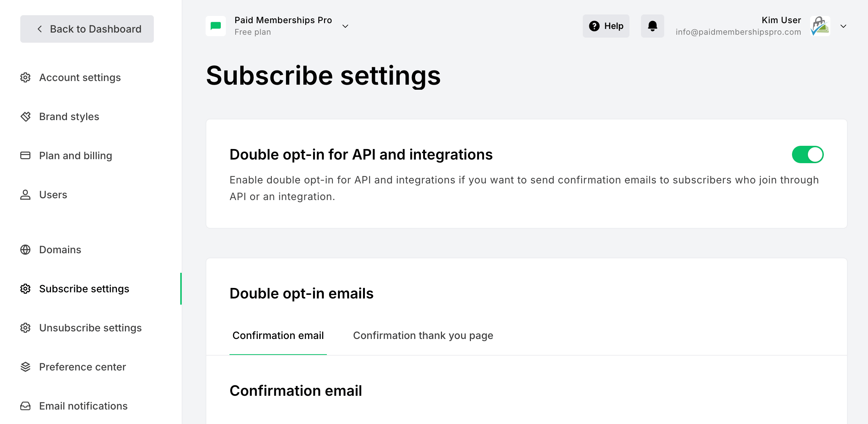The height and width of the screenshot is (424, 868).
Task: Click the Free plan label
Action: coord(253,32)
